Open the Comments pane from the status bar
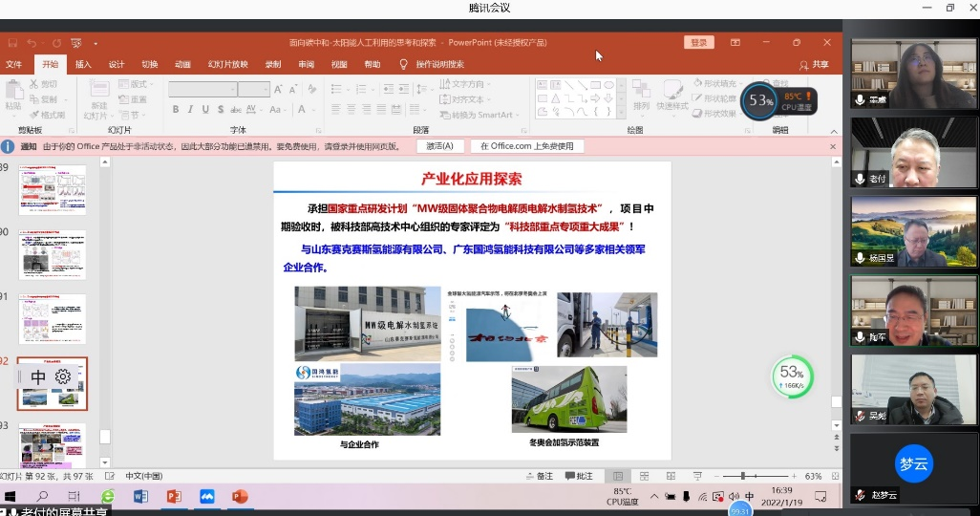Screen dimensions: 980x516 579,476
